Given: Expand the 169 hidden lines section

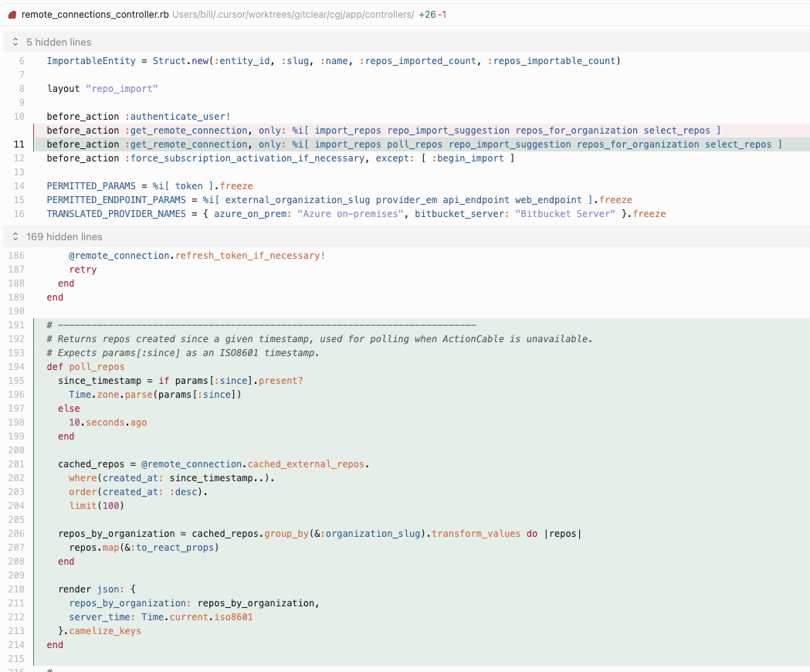Looking at the screenshot, I should (64, 236).
